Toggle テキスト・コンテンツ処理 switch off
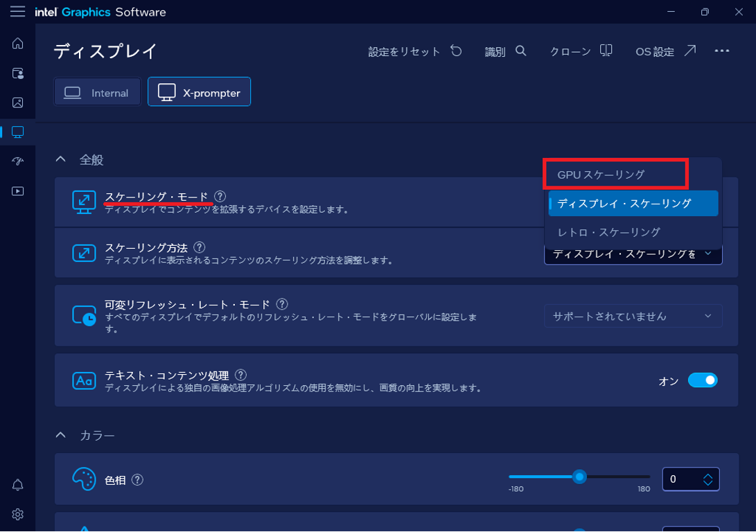Screen dimensions: 756x532 point(703,380)
